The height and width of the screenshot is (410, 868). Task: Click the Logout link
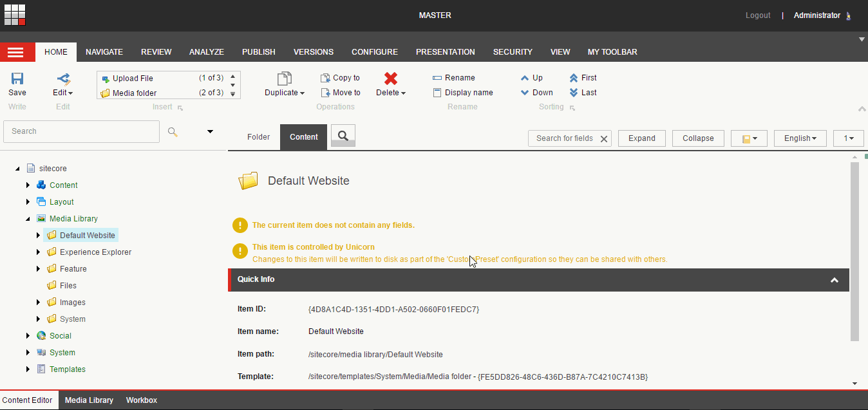tap(758, 15)
